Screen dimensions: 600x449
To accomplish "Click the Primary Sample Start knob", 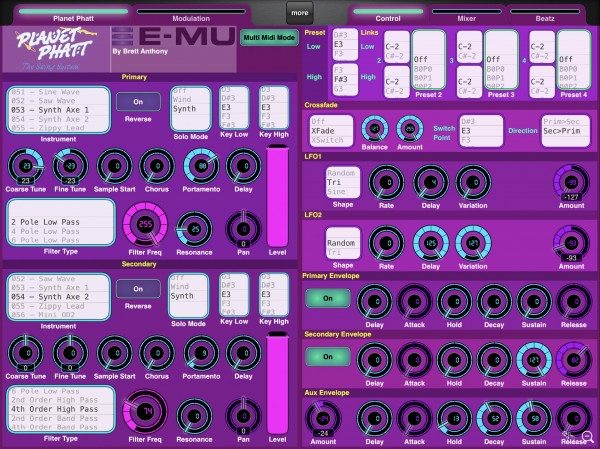I will (x=114, y=166).
